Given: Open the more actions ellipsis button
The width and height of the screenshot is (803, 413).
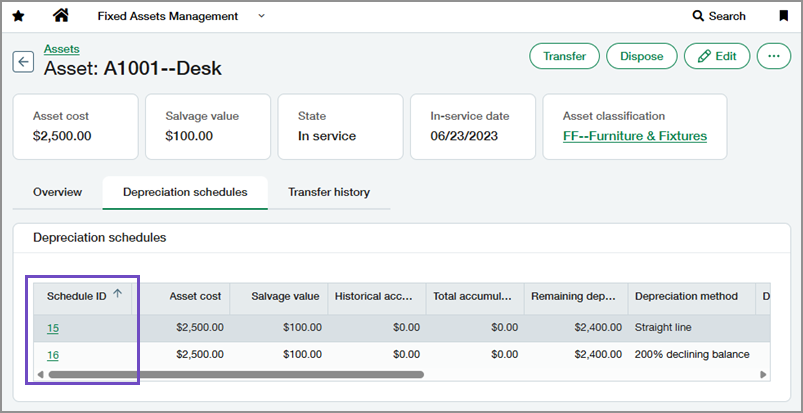Looking at the screenshot, I should [773, 56].
